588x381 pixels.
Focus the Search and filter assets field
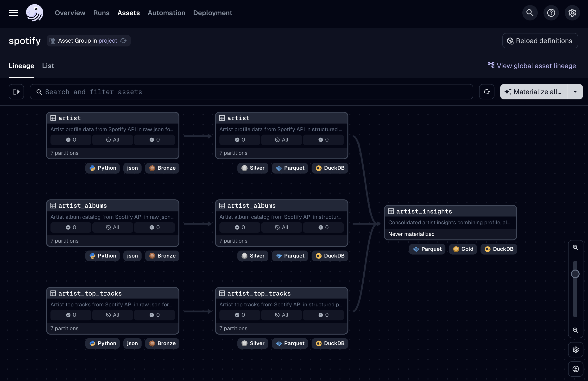point(251,92)
